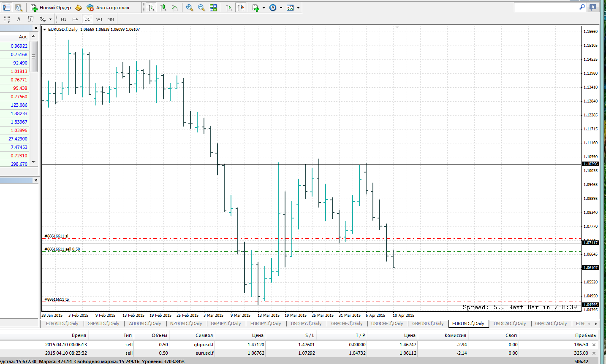606x364 pixels.
Task: Click Market Watch scrollbar up arrow
Action: (33, 37)
